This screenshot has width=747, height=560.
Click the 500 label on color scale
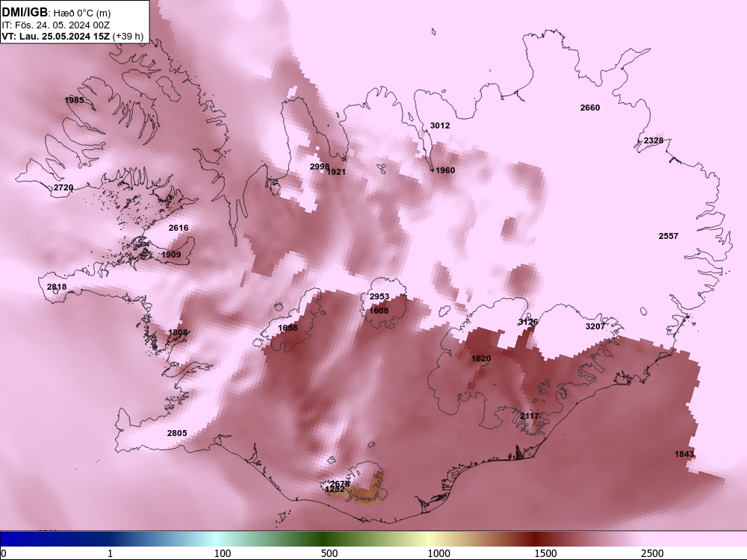pos(329,553)
